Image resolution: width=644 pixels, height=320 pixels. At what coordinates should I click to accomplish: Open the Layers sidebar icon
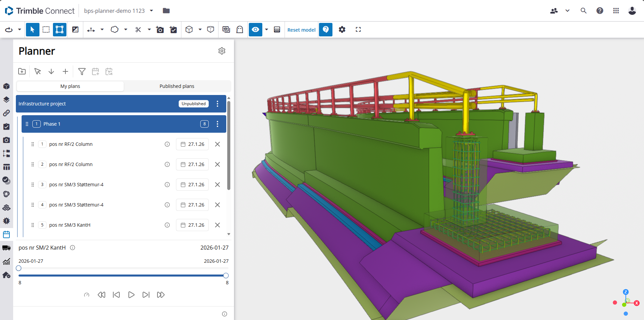6,100
